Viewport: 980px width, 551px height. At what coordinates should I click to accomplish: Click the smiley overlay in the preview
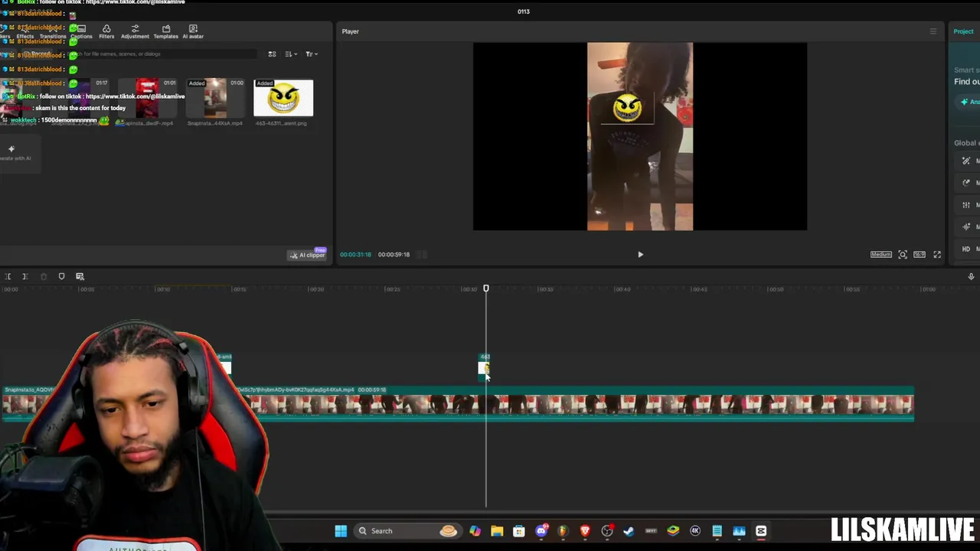coord(627,108)
